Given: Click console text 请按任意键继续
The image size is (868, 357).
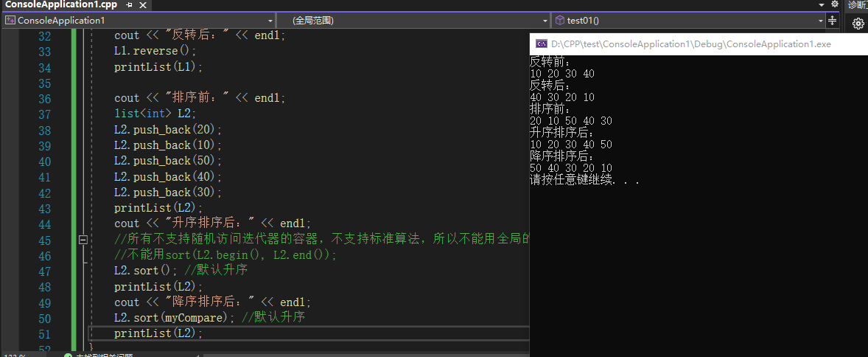Looking at the screenshot, I should tap(584, 180).
